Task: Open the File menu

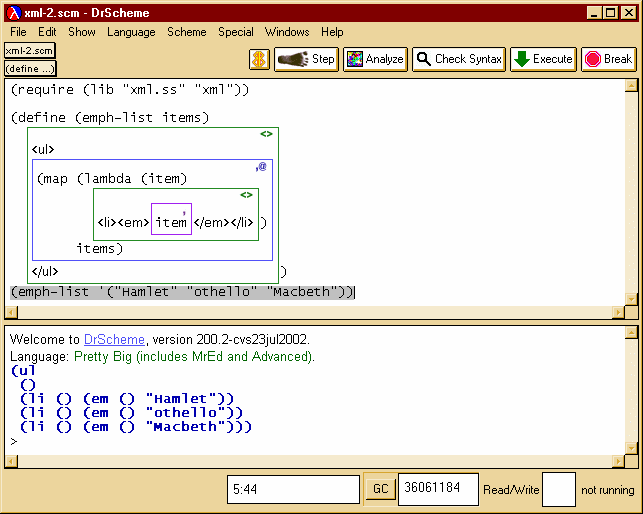Action: coord(18,32)
